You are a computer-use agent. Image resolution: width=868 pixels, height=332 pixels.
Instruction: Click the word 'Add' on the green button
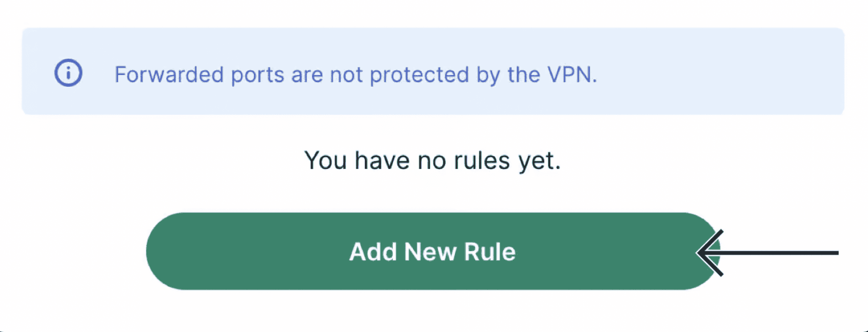tap(373, 252)
